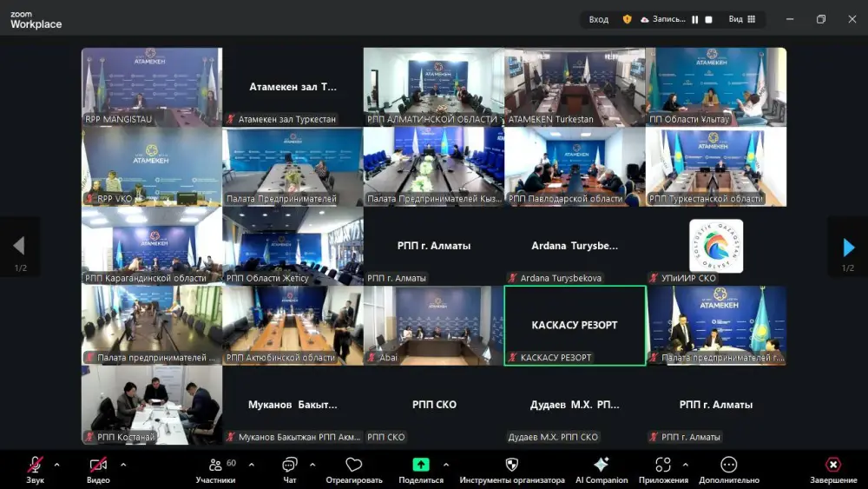Click the Вход button in top bar
This screenshot has width=868, height=489.
coord(599,19)
